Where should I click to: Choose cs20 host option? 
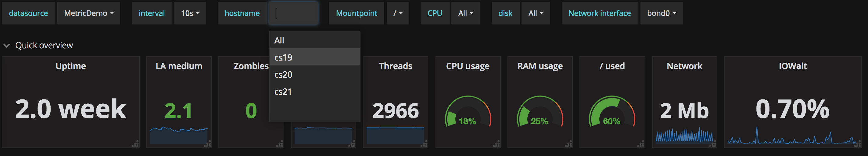click(283, 75)
